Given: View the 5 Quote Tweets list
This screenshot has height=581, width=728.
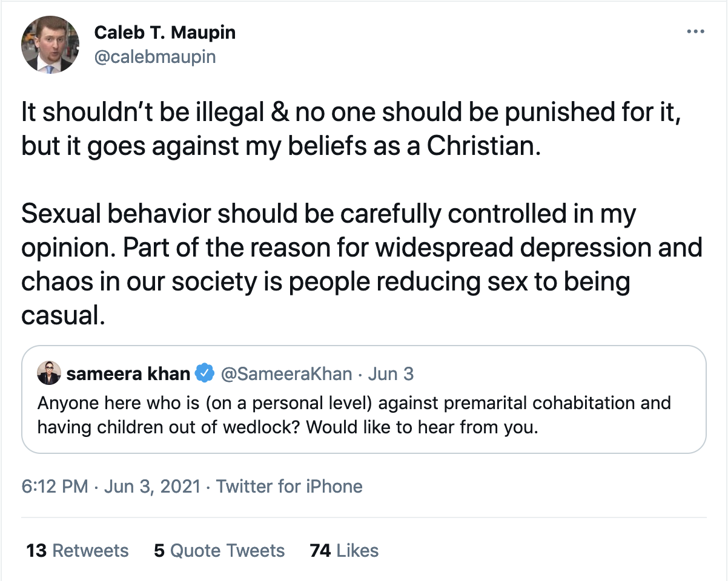Looking at the screenshot, I should pyautogui.click(x=219, y=550).
